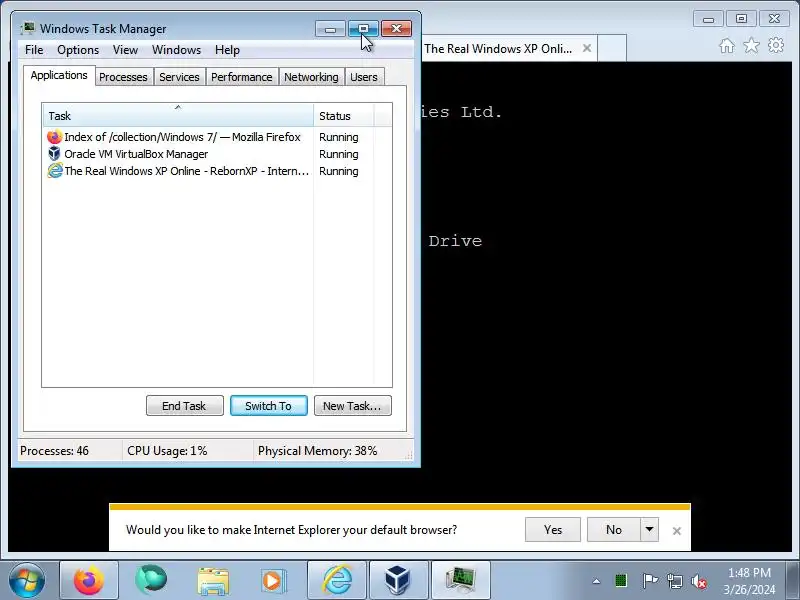Click the Task Manager taskbar button
Viewport: 800px width, 600px height.
coord(461,580)
